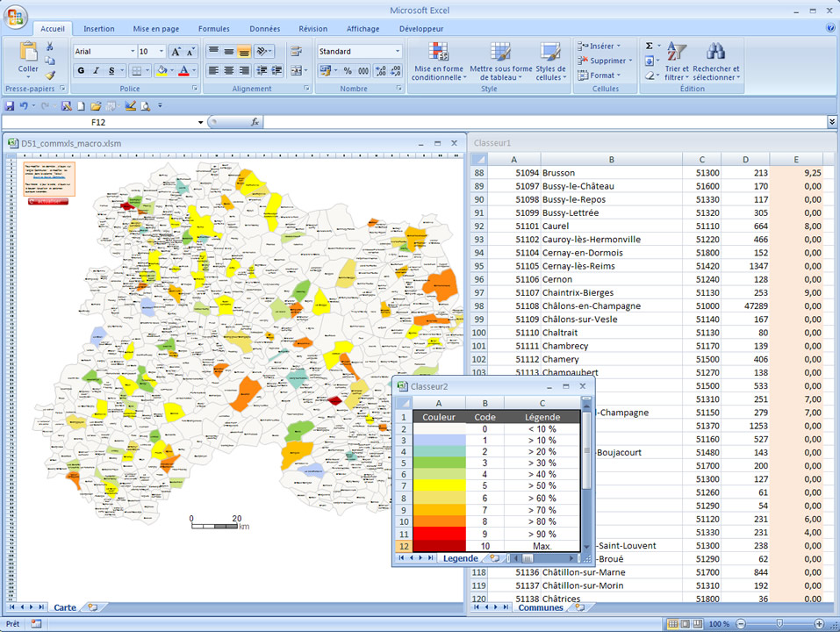Open Styles de cellules gallery
Viewport: 840px width, 632px height.
(x=550, y=61)
